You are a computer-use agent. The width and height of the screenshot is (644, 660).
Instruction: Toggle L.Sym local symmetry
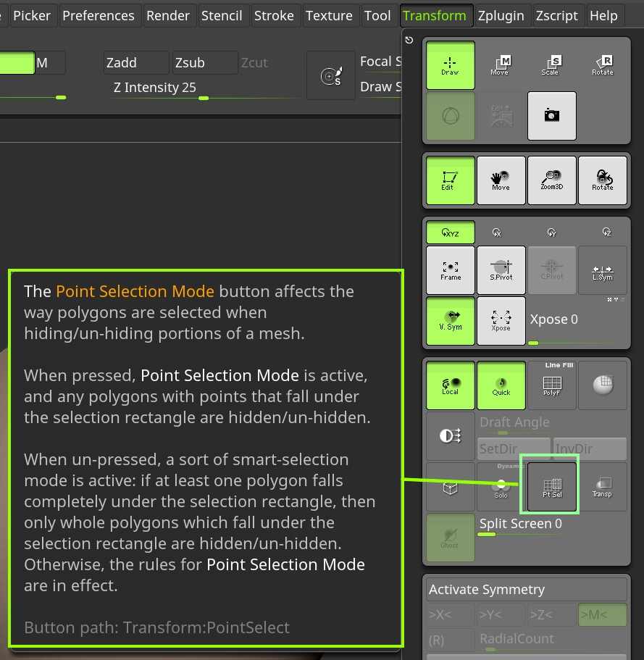[x=602, y=270]
